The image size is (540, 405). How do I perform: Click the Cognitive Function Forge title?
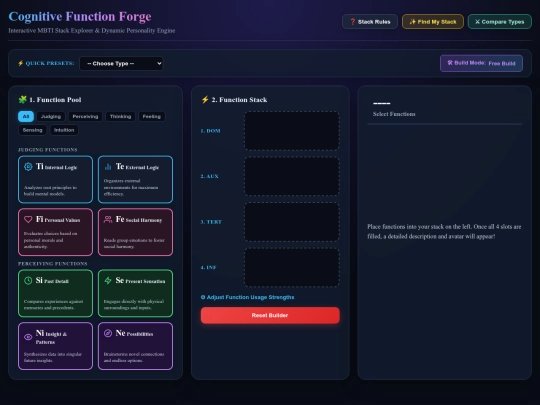[80, 17]
